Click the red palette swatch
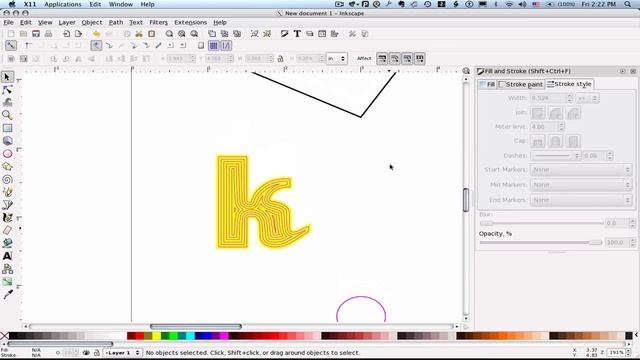Viewport: 640px width, 360px height. [x=140, y=336]
